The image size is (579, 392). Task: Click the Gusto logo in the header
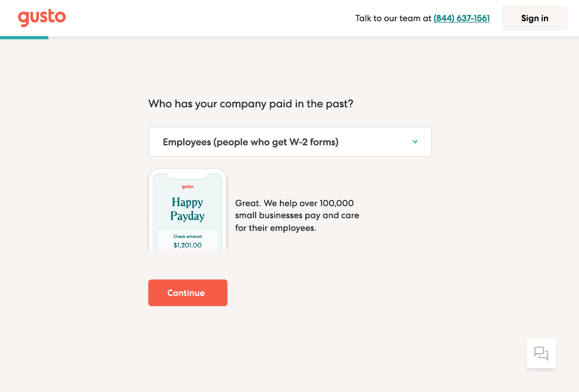(x=42, y=18)
